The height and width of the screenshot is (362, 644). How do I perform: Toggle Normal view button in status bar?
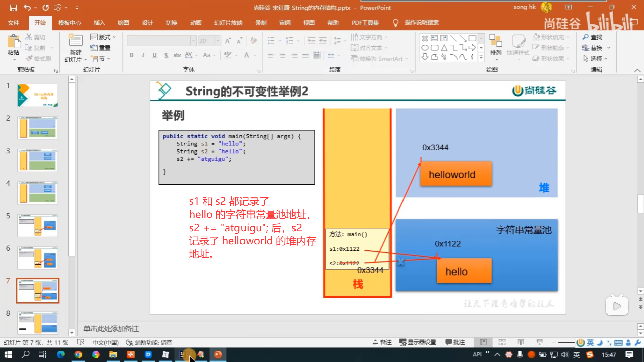483,342
